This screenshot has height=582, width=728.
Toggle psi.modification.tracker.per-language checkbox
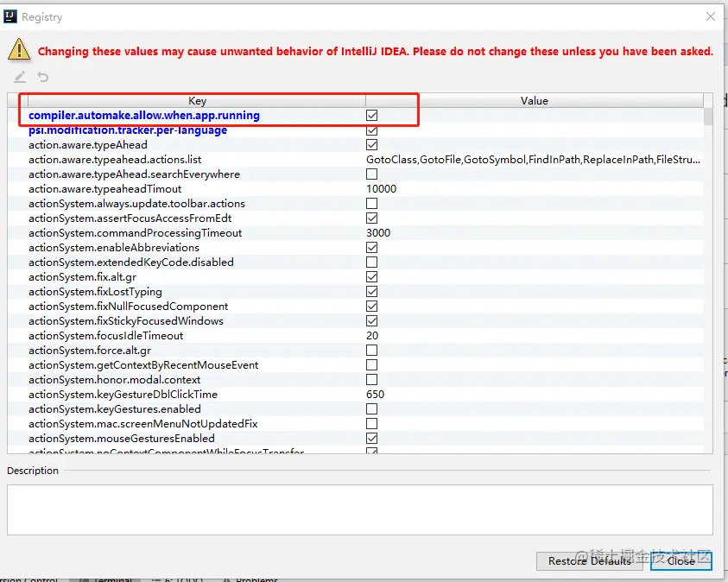pyautogui.click(x=371, y=130)
